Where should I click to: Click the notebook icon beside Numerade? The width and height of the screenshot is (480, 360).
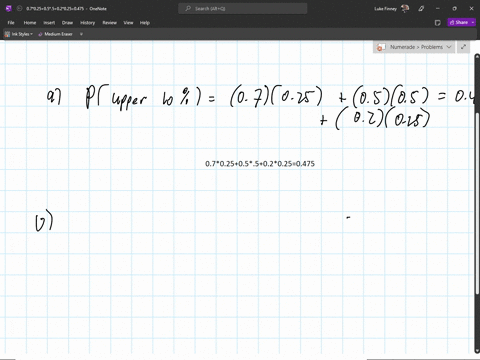click(380, 47)
